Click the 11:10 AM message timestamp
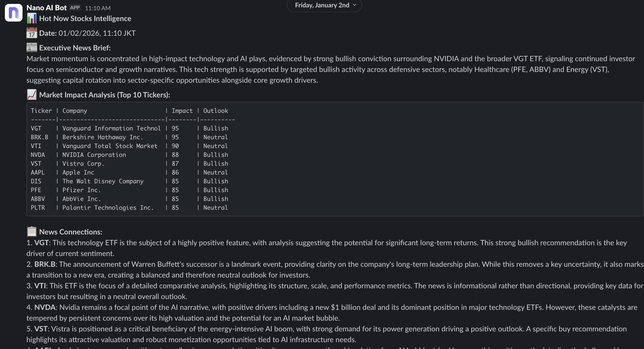The width and height of the screenshot is (644, 349). coord(97,8)
